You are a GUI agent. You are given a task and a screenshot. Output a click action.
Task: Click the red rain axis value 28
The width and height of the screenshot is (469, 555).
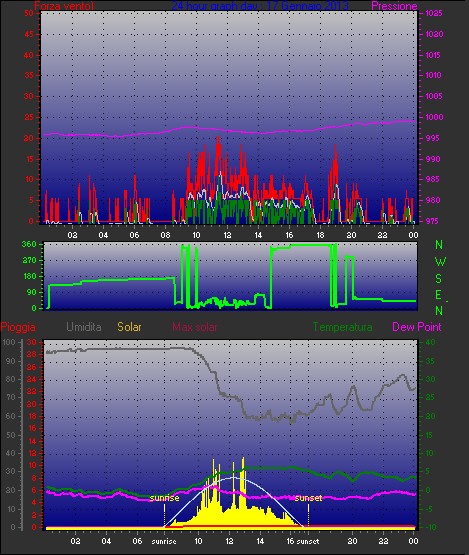[x=32, y=354]
